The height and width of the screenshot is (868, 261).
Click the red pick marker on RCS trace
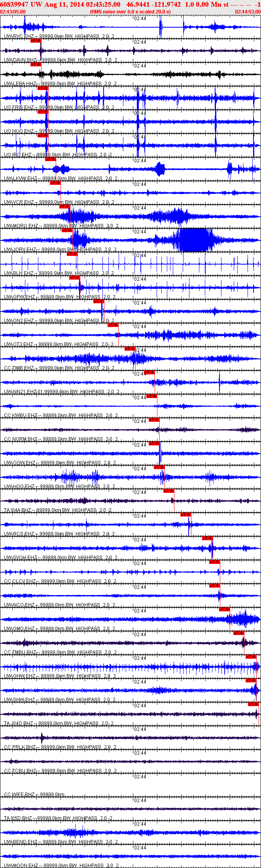186,514
